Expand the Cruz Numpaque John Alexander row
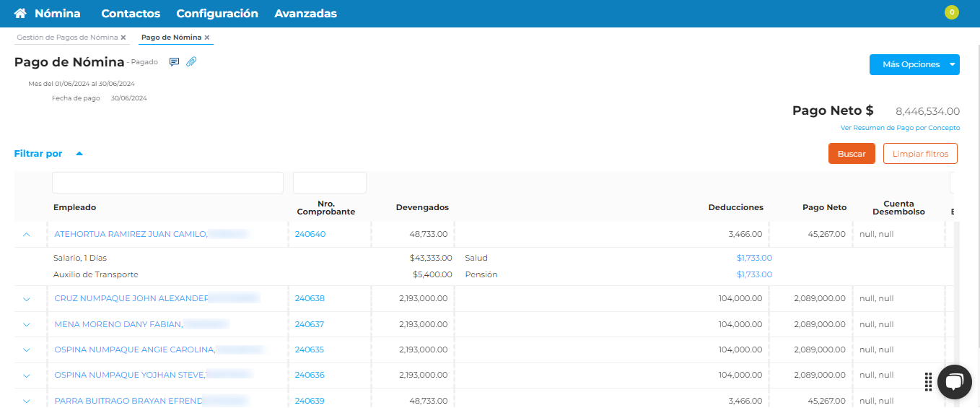 [27, 299]
